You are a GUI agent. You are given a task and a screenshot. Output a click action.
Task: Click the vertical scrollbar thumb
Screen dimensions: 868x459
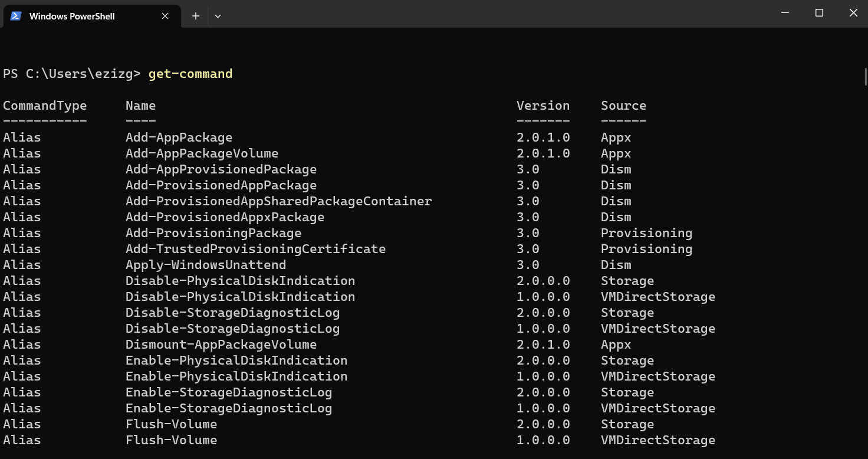pos(865,77)
